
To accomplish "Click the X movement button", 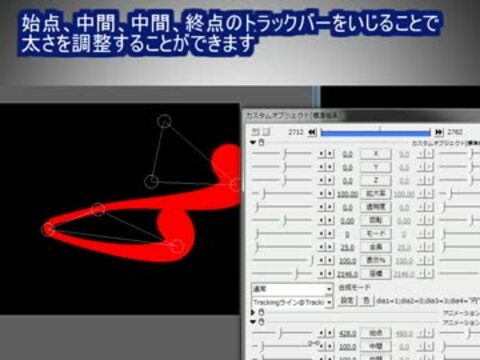I will [376, 154].
